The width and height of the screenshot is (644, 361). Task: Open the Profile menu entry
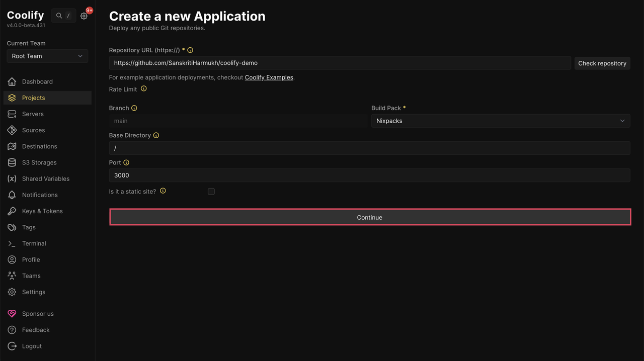coord(47,259)
